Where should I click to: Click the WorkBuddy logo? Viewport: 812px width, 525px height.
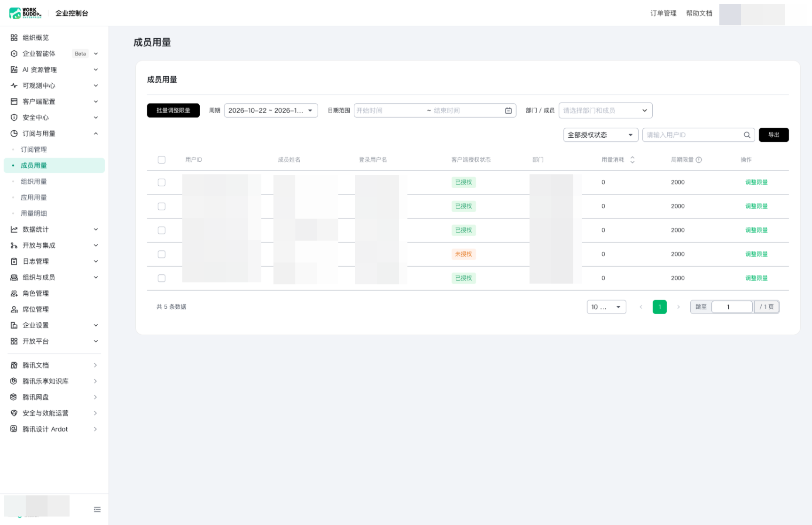(x=25, y=13)
